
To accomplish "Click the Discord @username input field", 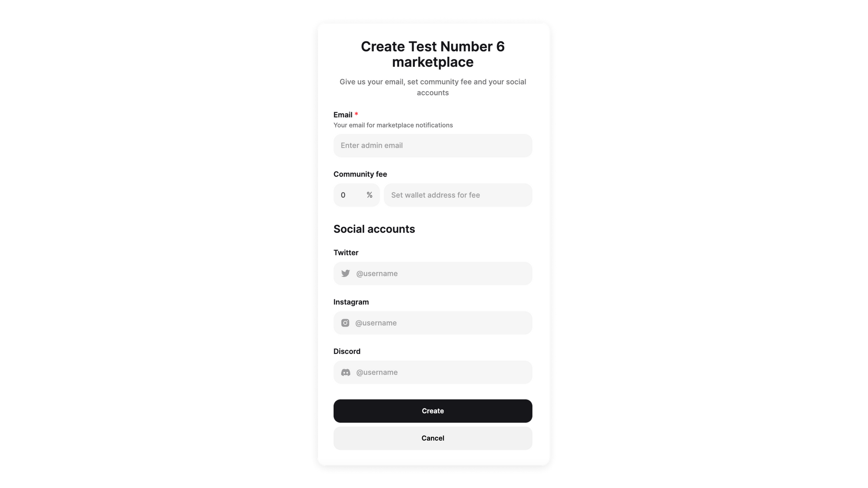I will coord(433,372).
